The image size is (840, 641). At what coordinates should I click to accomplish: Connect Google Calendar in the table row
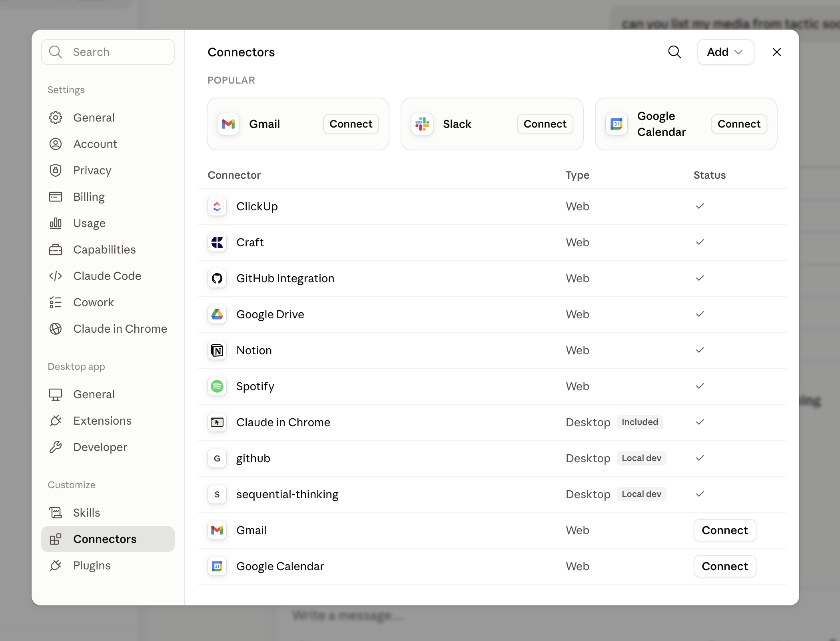click(724, 566)
